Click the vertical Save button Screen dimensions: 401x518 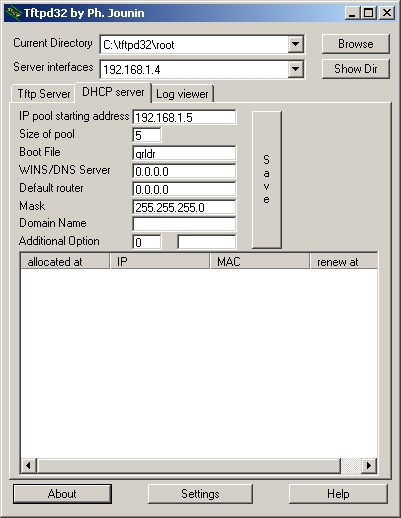point(267,180)
